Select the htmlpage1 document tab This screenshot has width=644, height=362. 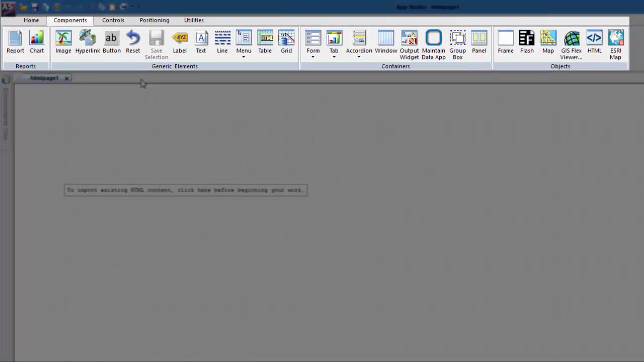(x=44, y=78)
